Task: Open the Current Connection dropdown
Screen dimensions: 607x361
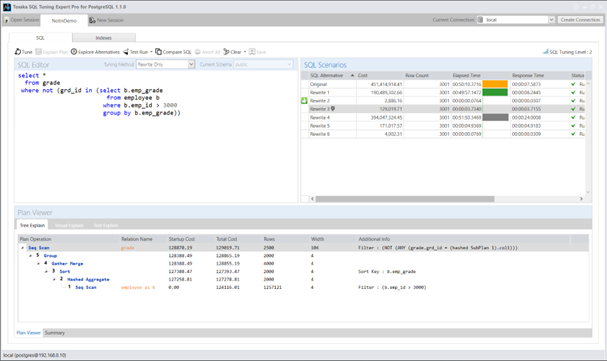Action: (x=551, y=20)
